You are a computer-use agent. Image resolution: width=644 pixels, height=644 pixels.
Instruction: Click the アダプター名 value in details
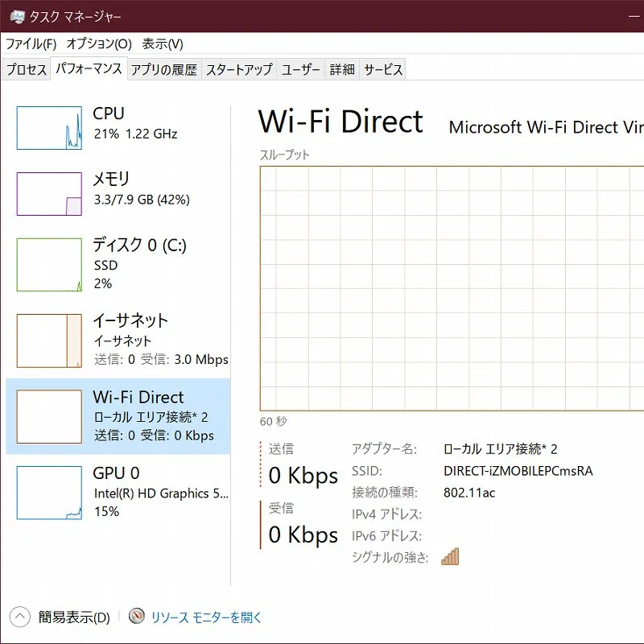(501, 449)
